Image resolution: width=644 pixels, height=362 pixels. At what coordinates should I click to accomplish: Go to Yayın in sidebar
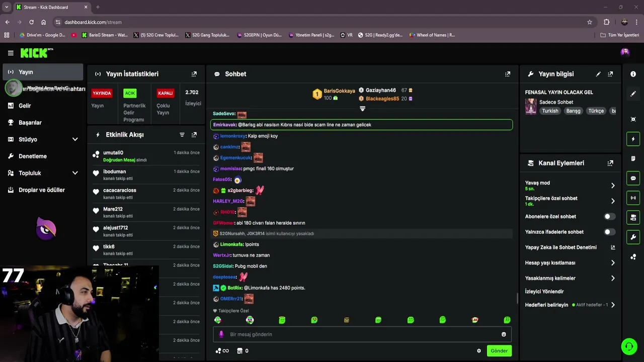[x=43, y=72]
